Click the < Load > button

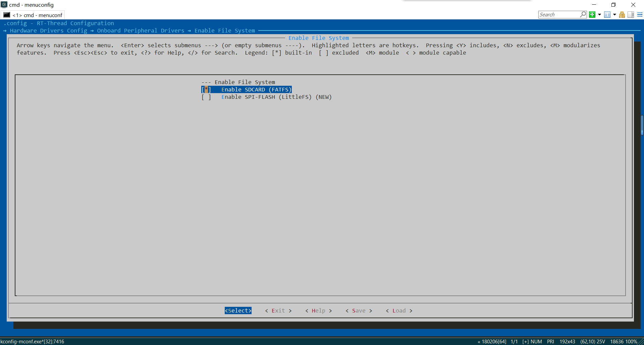pyautogui.click(x=399, y=310)
